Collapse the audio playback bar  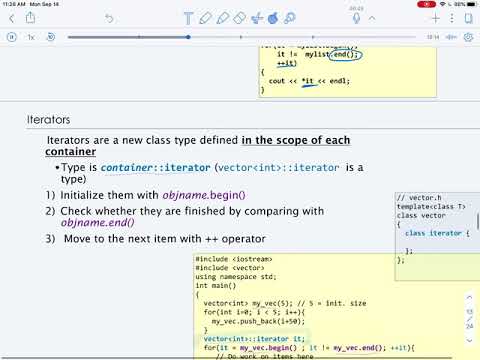click(x=372, y=18)
